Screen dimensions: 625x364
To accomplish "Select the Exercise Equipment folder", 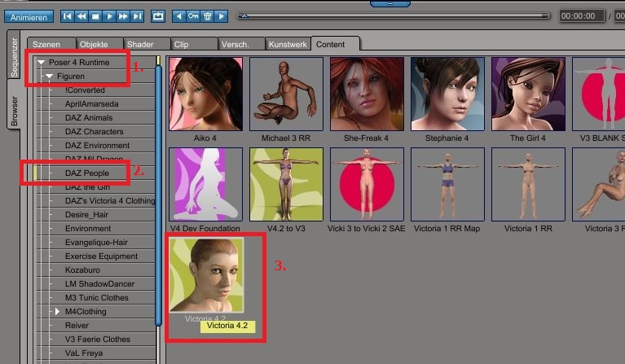I will pyautogui.click(x=101, y=256).
